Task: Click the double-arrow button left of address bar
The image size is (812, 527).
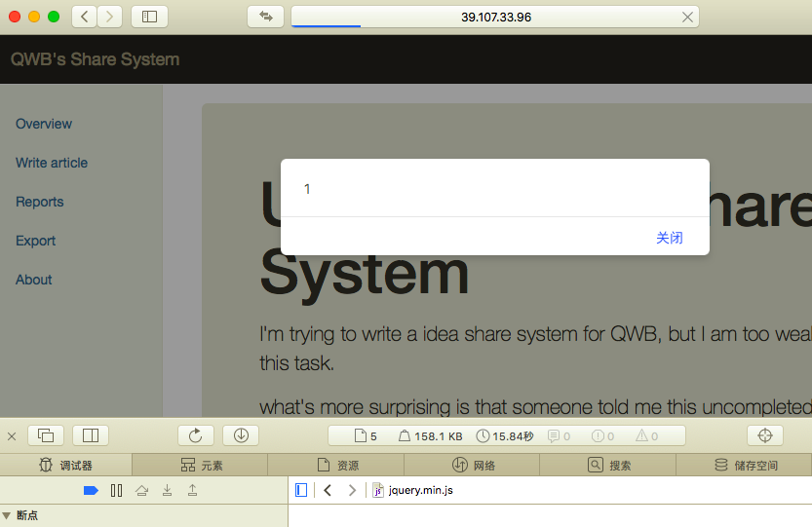Action: pos(266,17)
